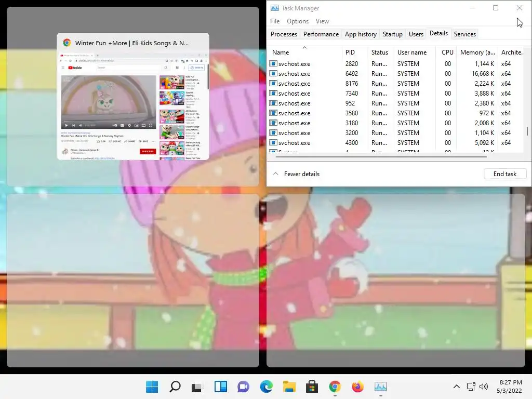Viewport: 532px width, 399px height.
Task: Click End task button
Action: point(505,174)
